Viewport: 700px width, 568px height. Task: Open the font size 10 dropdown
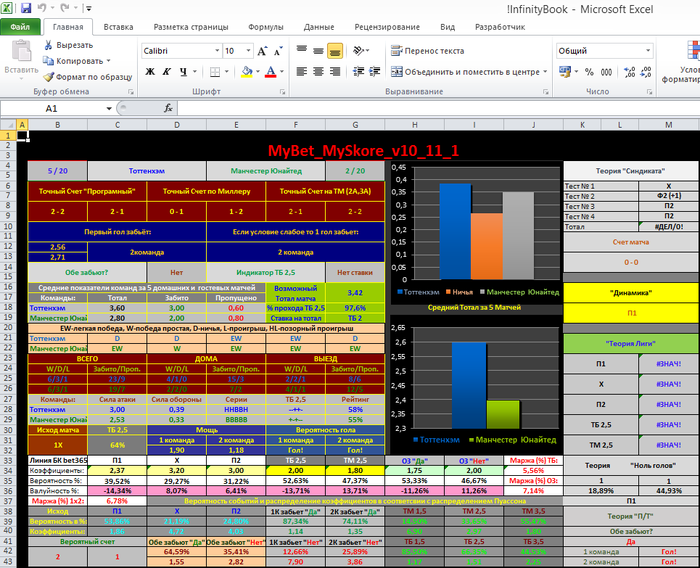point(249,51)
